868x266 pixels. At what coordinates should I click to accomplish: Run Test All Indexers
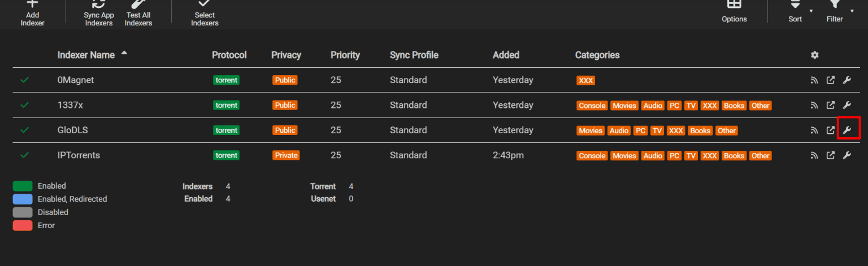[138, 12]
